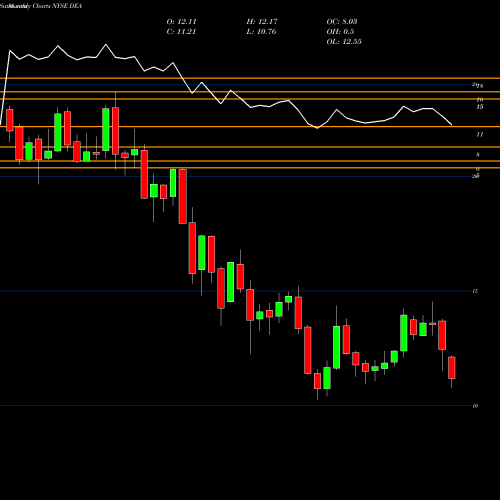The height and width of the screenshot is (500, 500).
Task: Click the 'NYSE DEA' chart title text
Action: [x=67, y=6]
